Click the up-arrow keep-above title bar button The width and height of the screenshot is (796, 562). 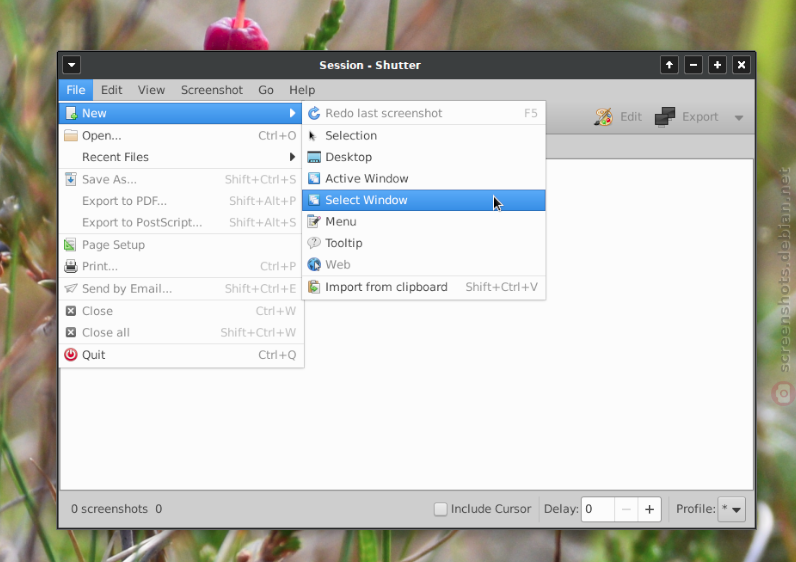click(670, 65)
